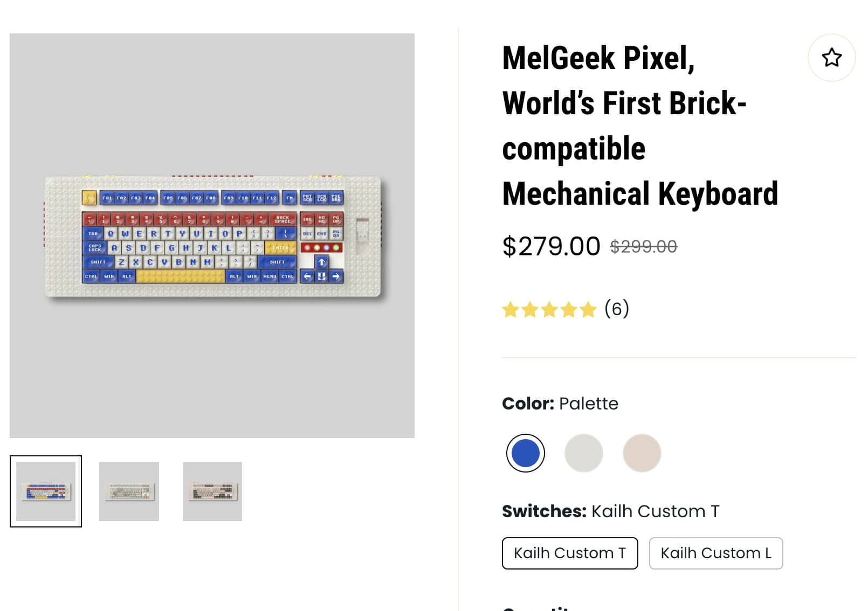Viewport: 868px width, 611px height.
Task: Show the first colorful keyboard thumbnail
Action: (46, 491)
